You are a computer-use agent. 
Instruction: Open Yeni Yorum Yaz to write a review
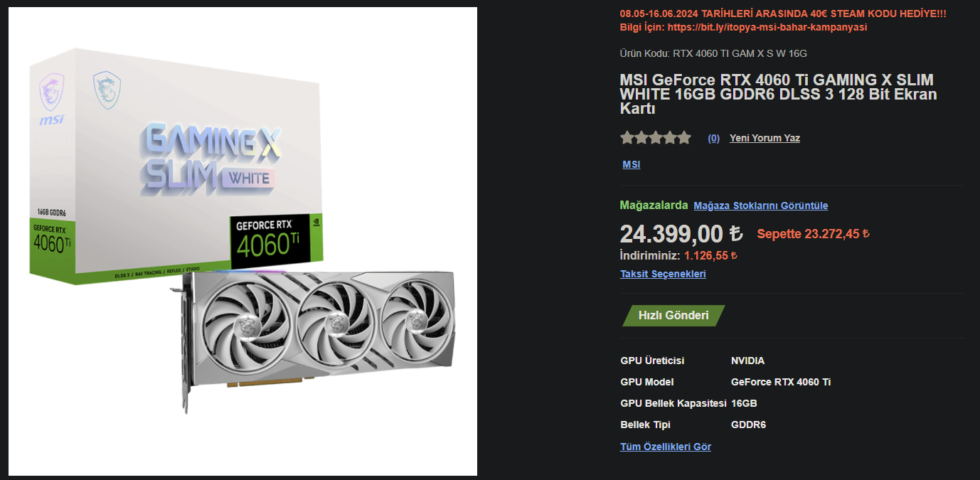pos(765,138)
